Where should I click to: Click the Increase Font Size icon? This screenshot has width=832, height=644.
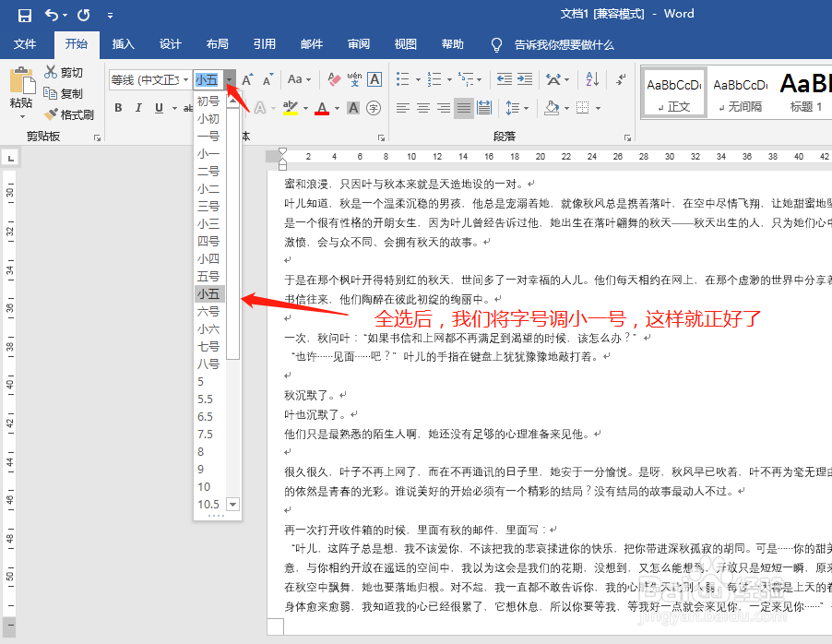point(245,79)
